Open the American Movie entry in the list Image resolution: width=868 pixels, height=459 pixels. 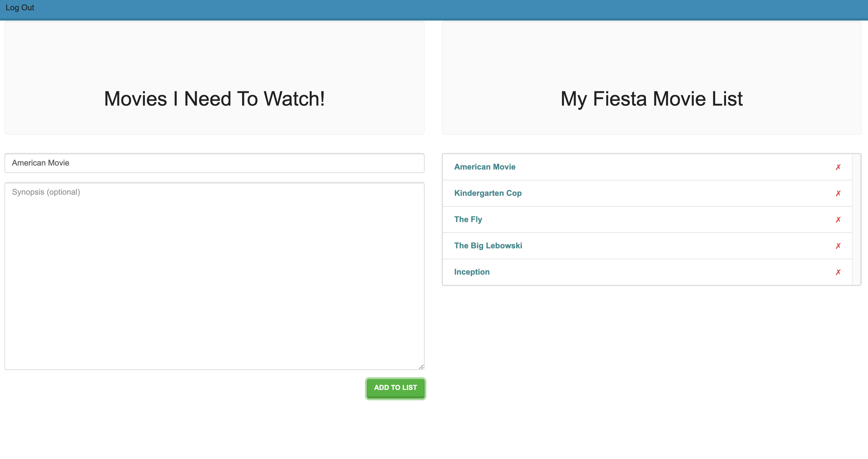coord(485,167)
